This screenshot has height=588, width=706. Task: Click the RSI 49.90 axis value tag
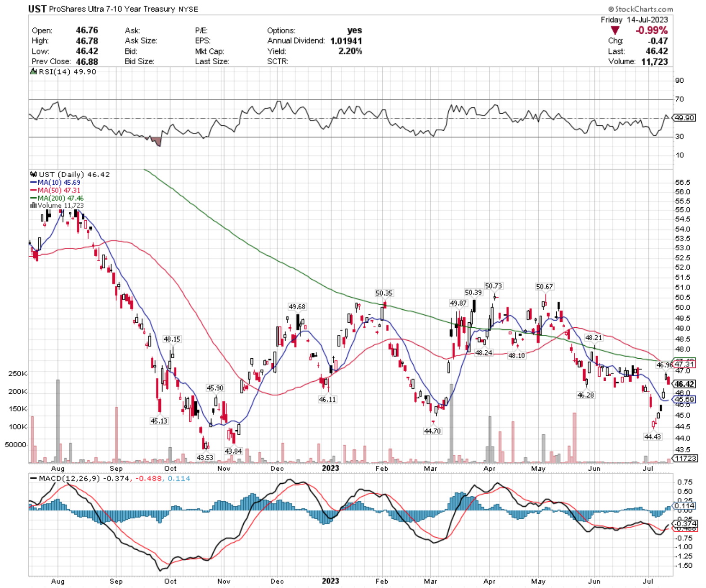tap(684, 118)
